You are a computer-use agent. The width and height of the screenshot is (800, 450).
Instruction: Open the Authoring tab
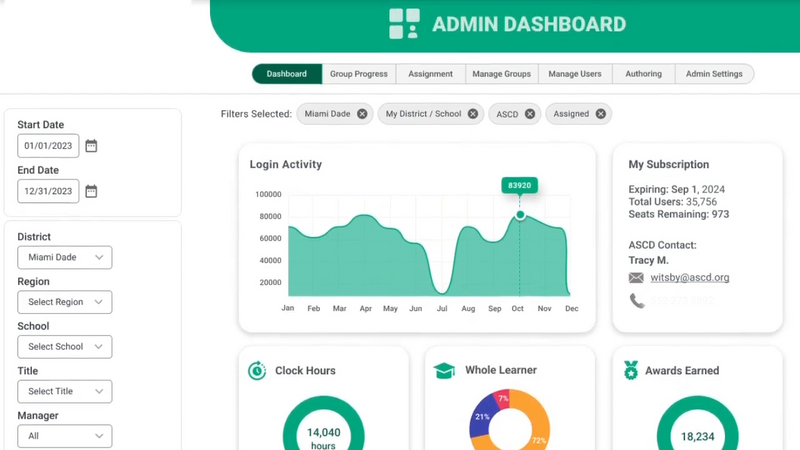pyautogui.click(x=643, y=74)
